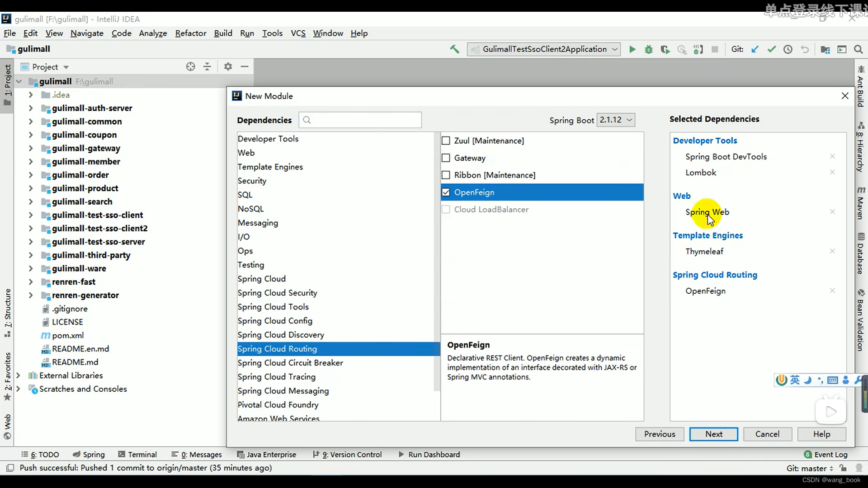This screenshot has height=488, width=868.
Task: Remove Spring Boot DevTools dependency
Action: (832, 156)
